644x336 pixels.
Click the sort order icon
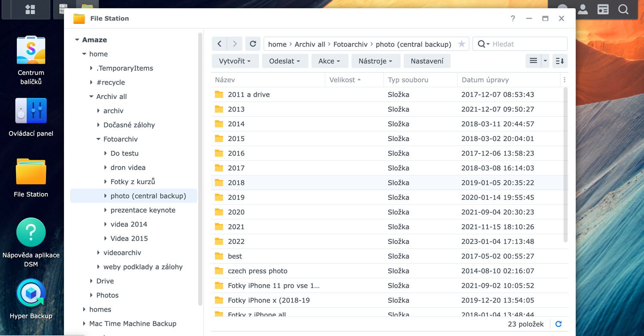pos(560,61)
